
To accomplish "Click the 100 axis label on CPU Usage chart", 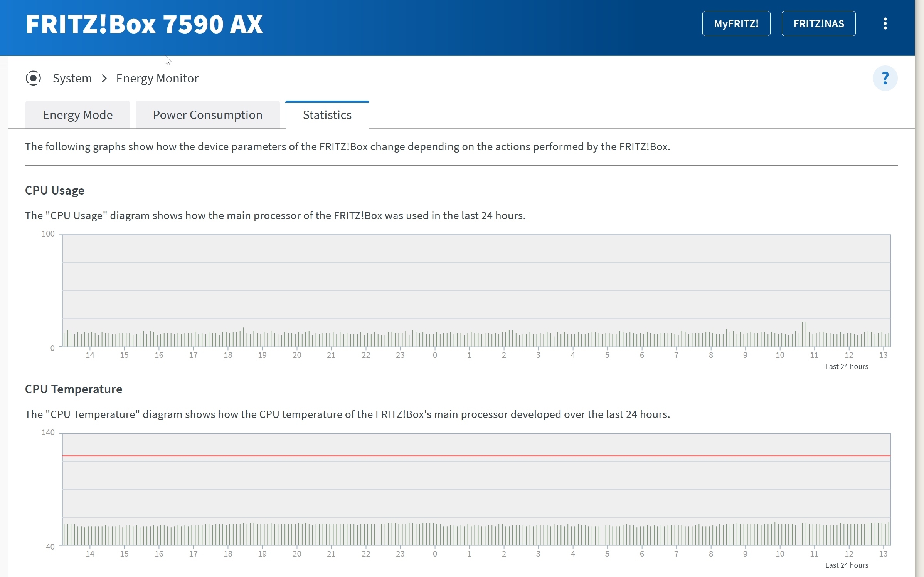I will click(48, 234).
